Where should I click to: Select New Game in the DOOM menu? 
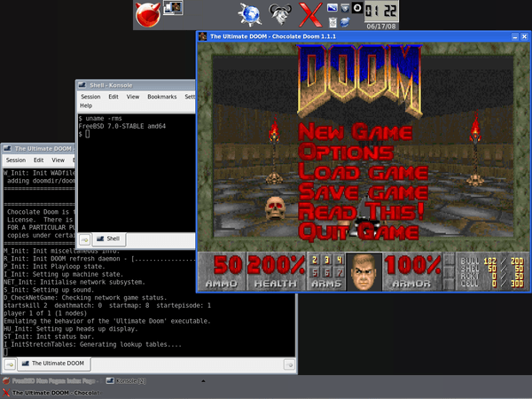click(356, 132)
